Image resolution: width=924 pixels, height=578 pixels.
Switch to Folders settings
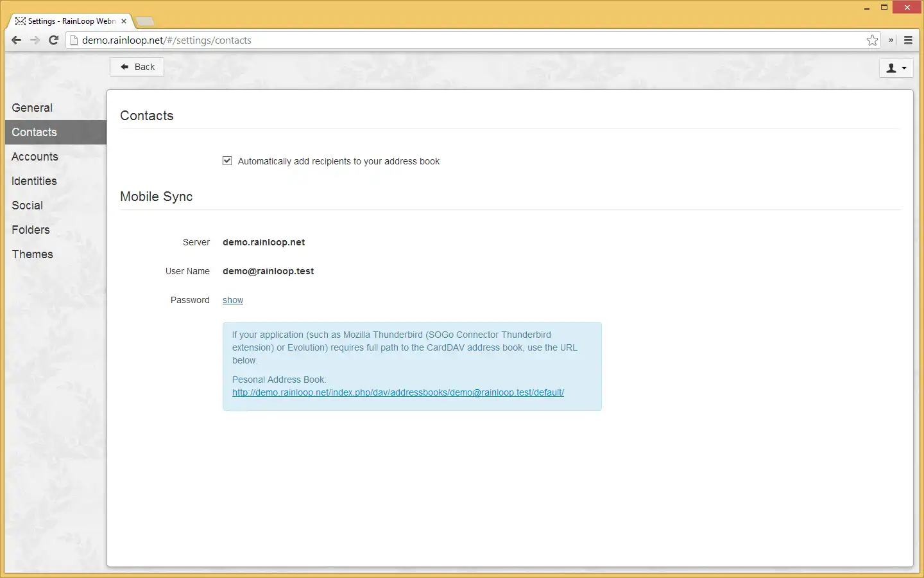(55, 230)
